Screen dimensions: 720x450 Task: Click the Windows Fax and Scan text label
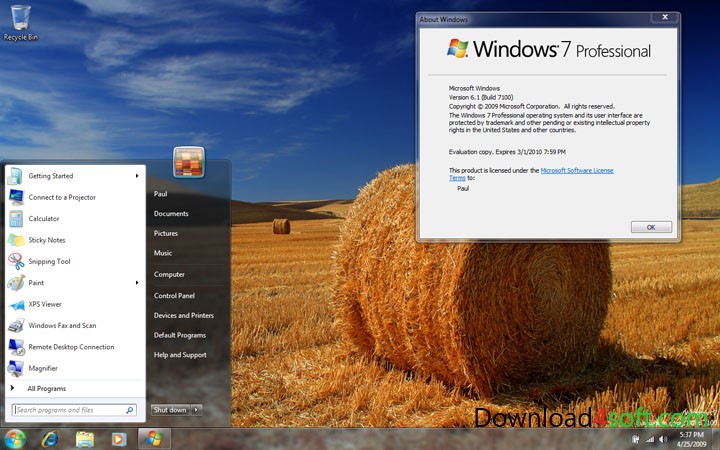click(62, 326)
